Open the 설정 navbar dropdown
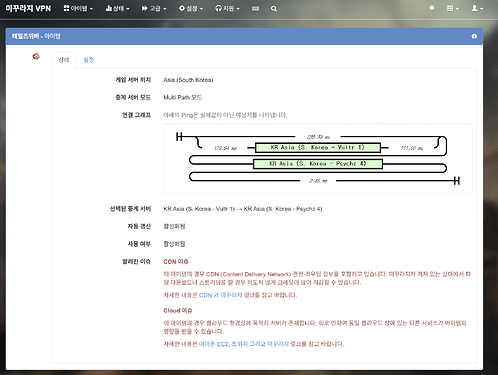The height and width of the screenshot is (375, 498). tap(191, 8)
